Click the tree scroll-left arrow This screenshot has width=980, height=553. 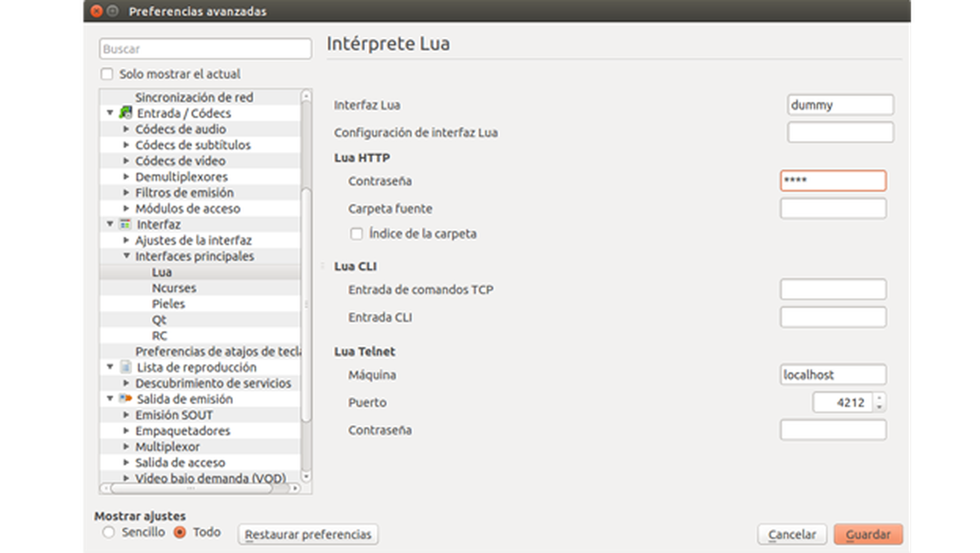tap(105, 488)
